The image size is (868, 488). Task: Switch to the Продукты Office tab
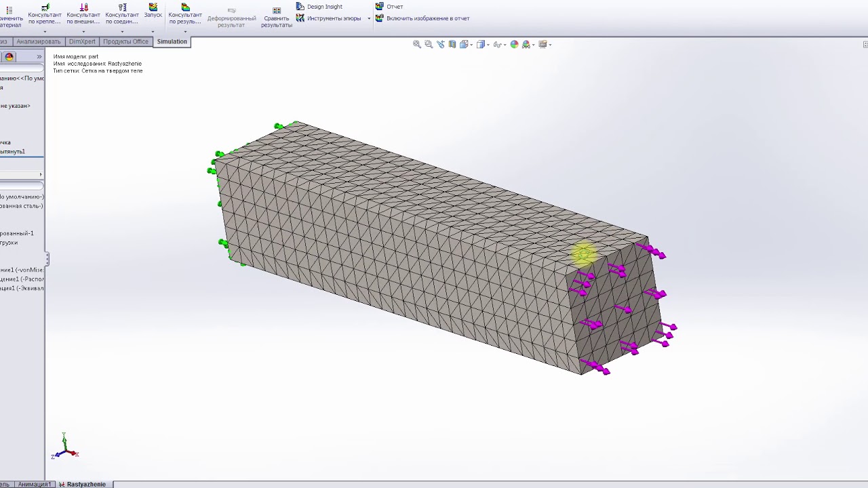coord(125,41)
